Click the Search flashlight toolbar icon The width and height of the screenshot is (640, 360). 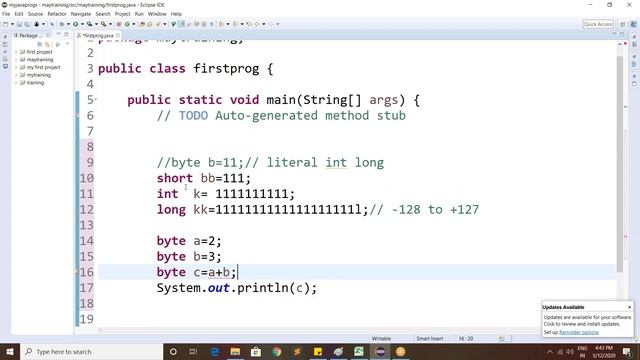pyautogui.click(x=158, y=24)
